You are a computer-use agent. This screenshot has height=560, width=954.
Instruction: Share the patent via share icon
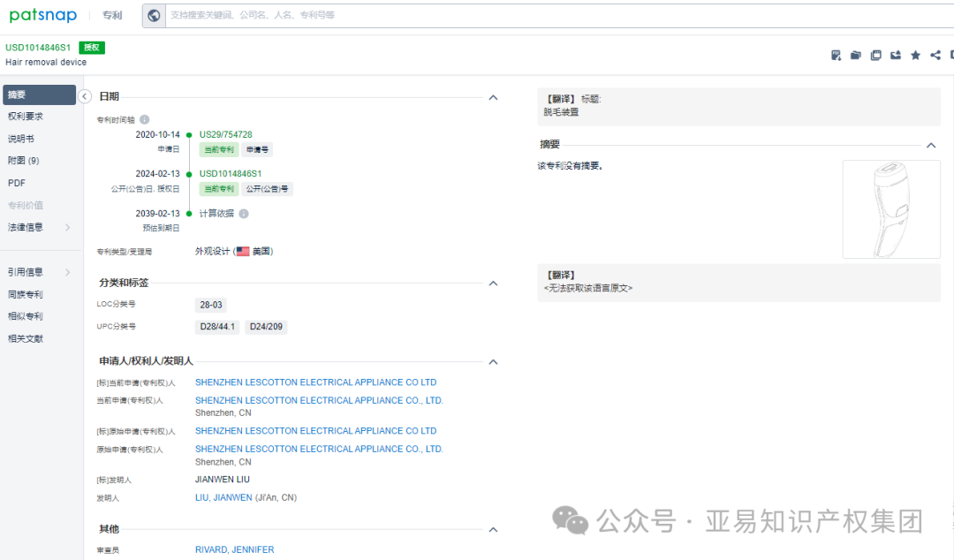pos(935,55)
